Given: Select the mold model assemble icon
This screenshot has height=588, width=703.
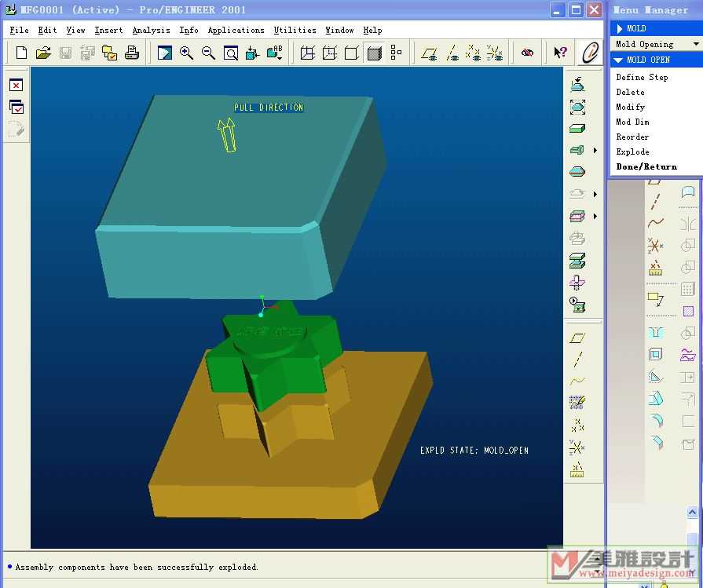Looking at the screenshot, I should [x=577, y=84].
